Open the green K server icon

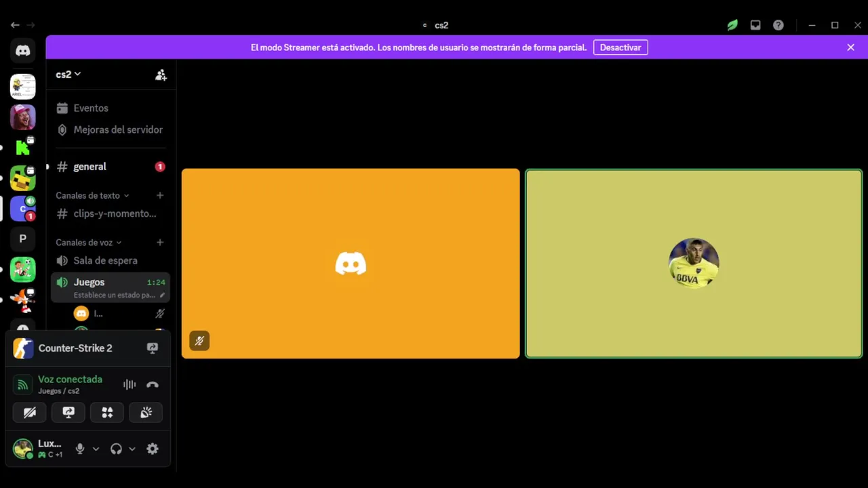pos(23,146)
